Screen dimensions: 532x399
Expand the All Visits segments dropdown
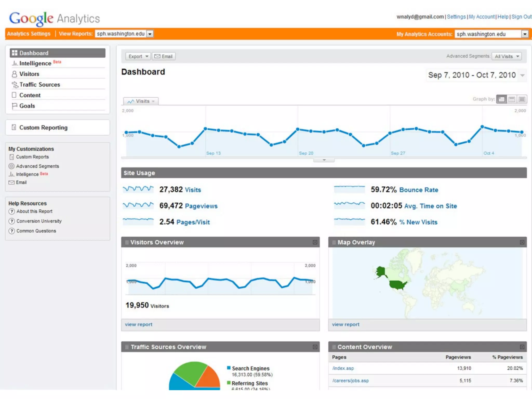(x=507, y=56)
